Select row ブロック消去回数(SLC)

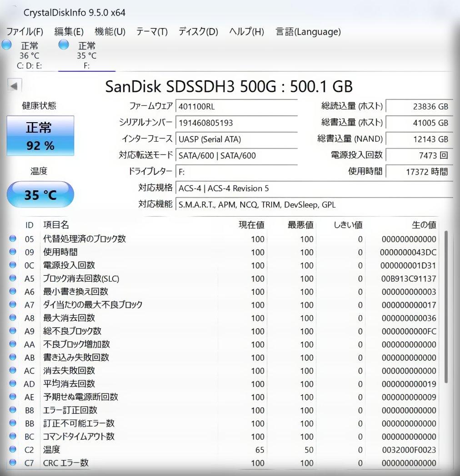[223, 278]
